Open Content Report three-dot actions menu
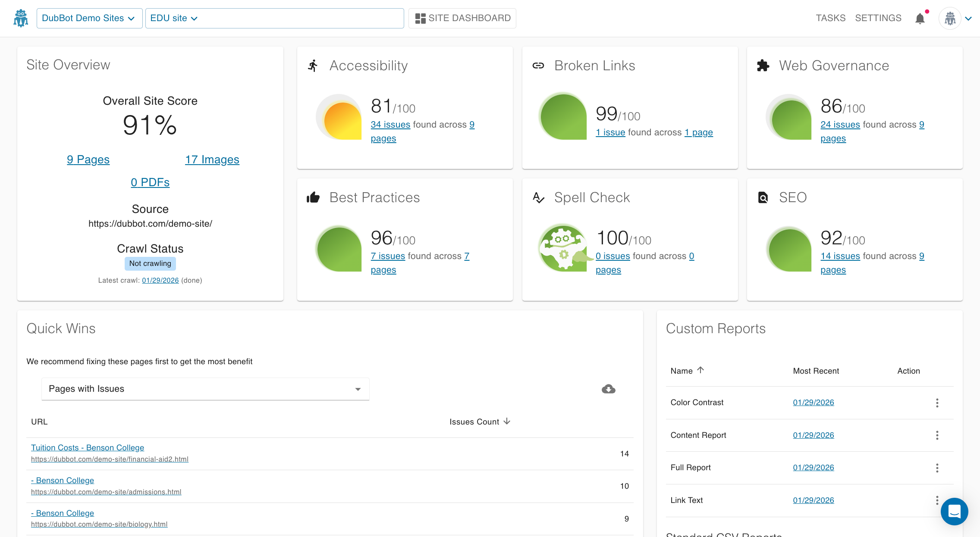Viewport: 980px width, 537px height. (937, 435)
